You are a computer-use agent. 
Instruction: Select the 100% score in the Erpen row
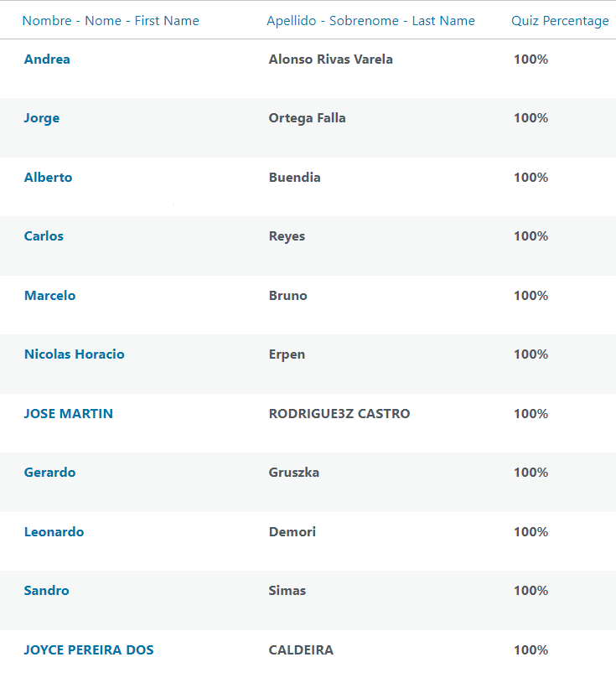click(531, 354)
